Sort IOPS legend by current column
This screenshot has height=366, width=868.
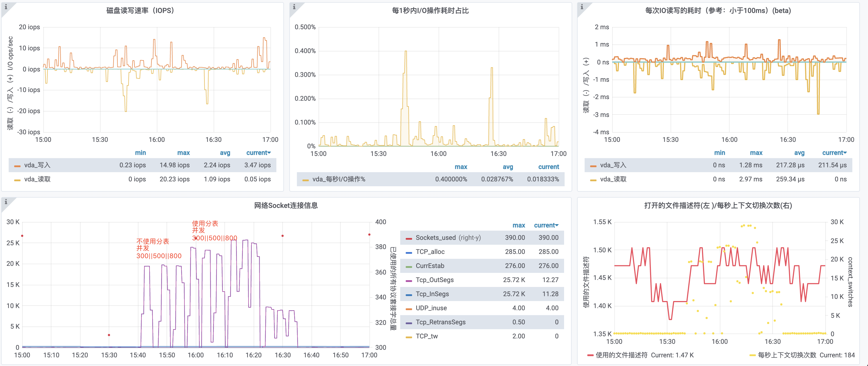(x=258, y=153)
